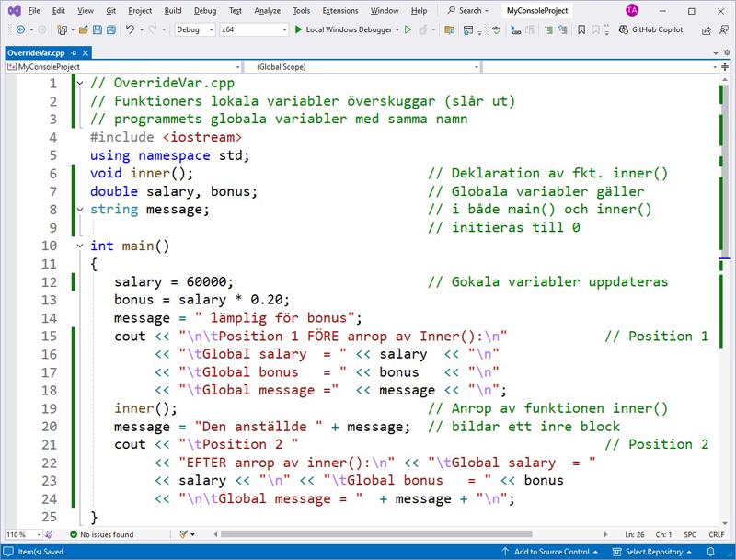The image size is (736, 560).
Task: Click the Navigate Backward icon
Action: click(x=20, y=29)
